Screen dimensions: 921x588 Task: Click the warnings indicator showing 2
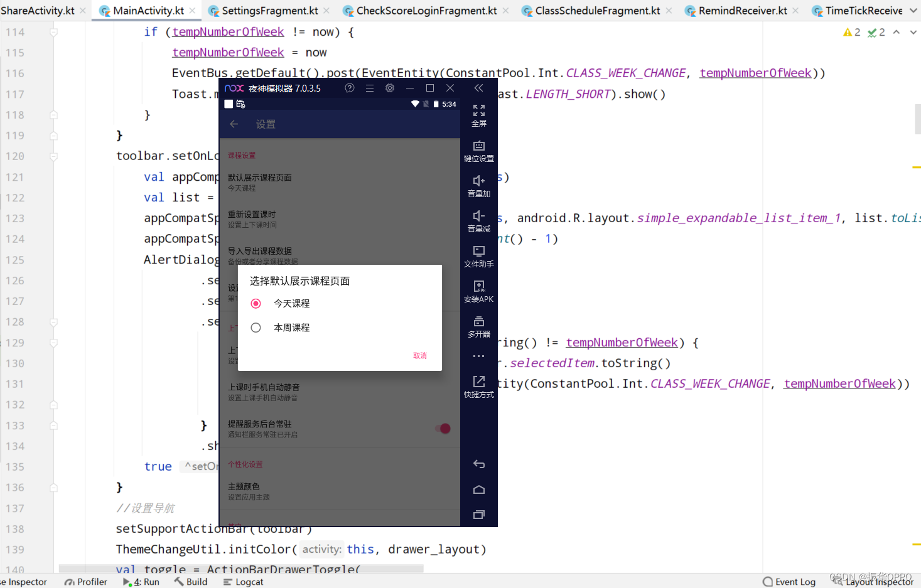tap(851, 32)
